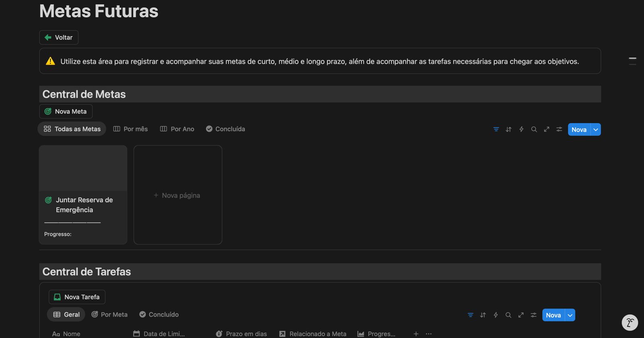Open the Por mês board tab

[130, 129]
